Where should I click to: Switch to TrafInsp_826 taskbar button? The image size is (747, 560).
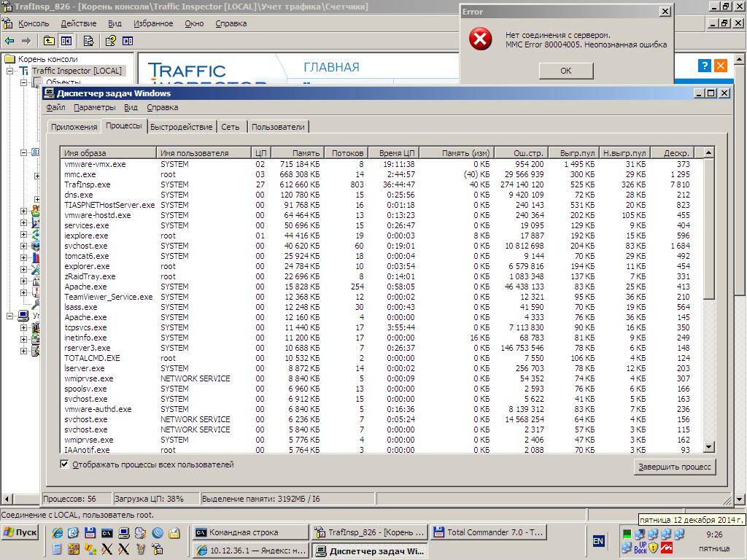click(x=370, y=532)
